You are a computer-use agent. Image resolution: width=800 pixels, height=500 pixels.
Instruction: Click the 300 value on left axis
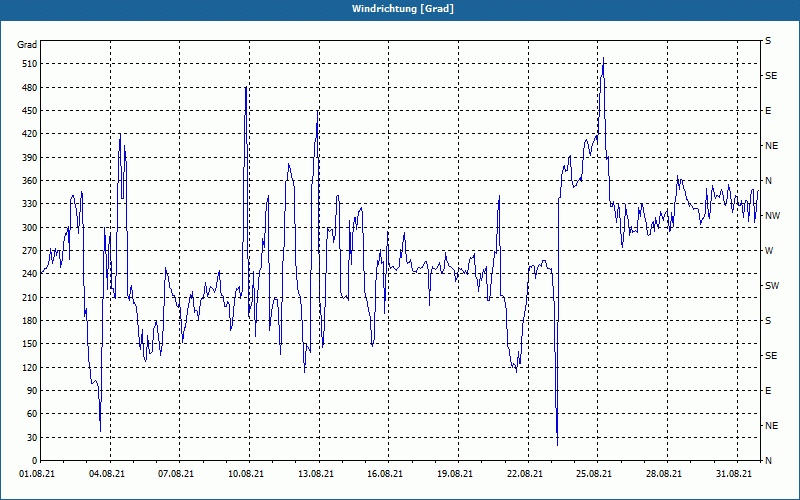30,228
